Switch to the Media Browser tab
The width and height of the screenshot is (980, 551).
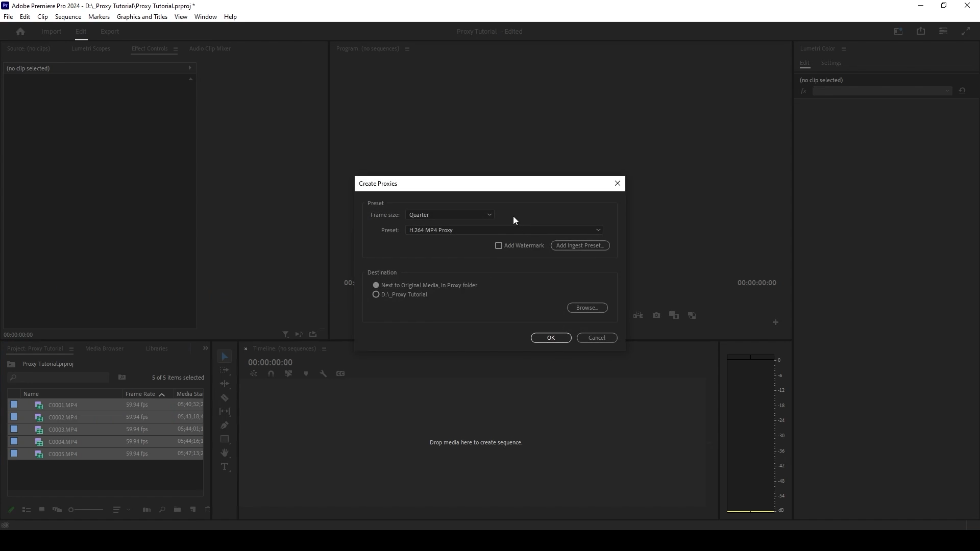pyautogui.click(x=104, y=349)
